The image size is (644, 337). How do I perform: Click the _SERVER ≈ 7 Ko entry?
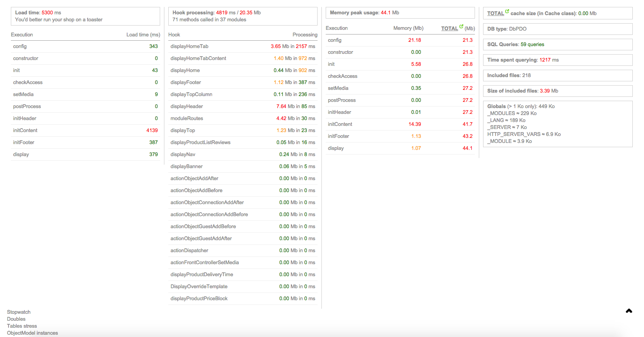(507, 127)
